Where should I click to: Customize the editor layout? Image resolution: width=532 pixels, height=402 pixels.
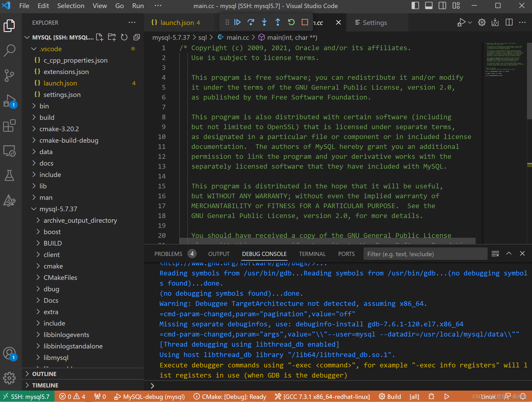click(456, 6)
